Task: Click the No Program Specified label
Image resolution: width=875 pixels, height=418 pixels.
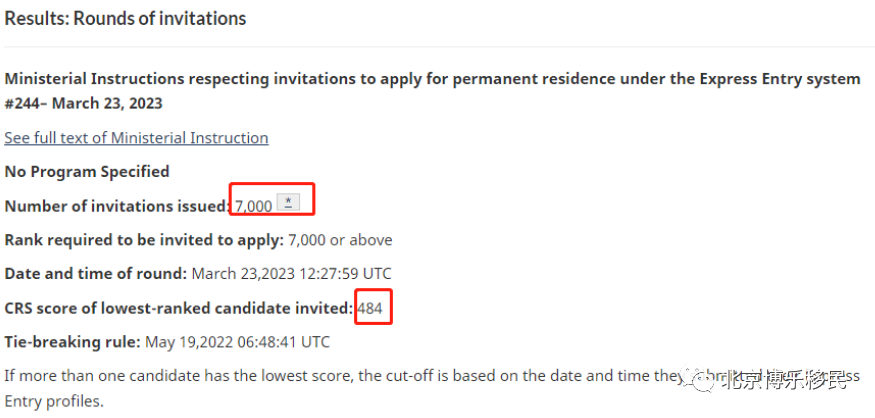Action: pos(86,172)
